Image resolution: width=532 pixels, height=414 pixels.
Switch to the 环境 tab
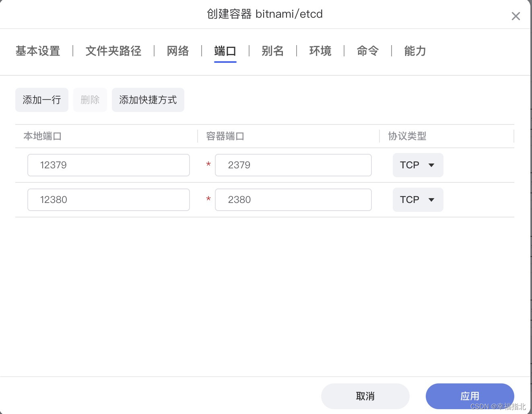coord(320,51)
